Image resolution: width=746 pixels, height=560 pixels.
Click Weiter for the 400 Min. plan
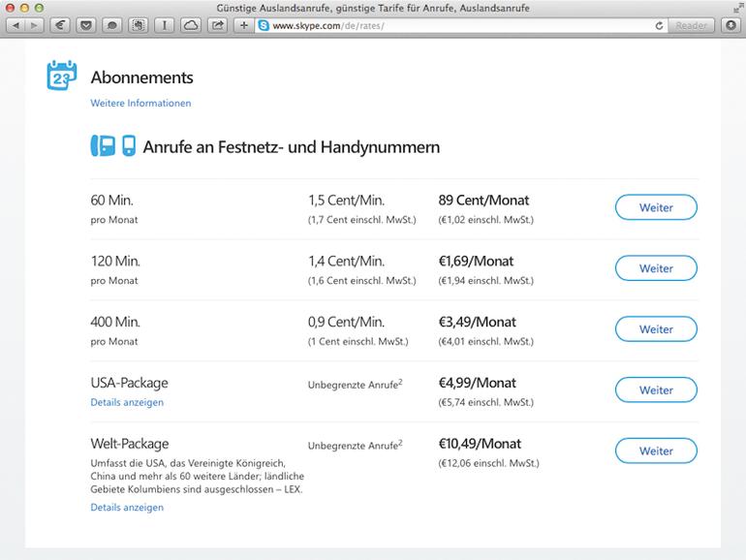click(656, 329)
